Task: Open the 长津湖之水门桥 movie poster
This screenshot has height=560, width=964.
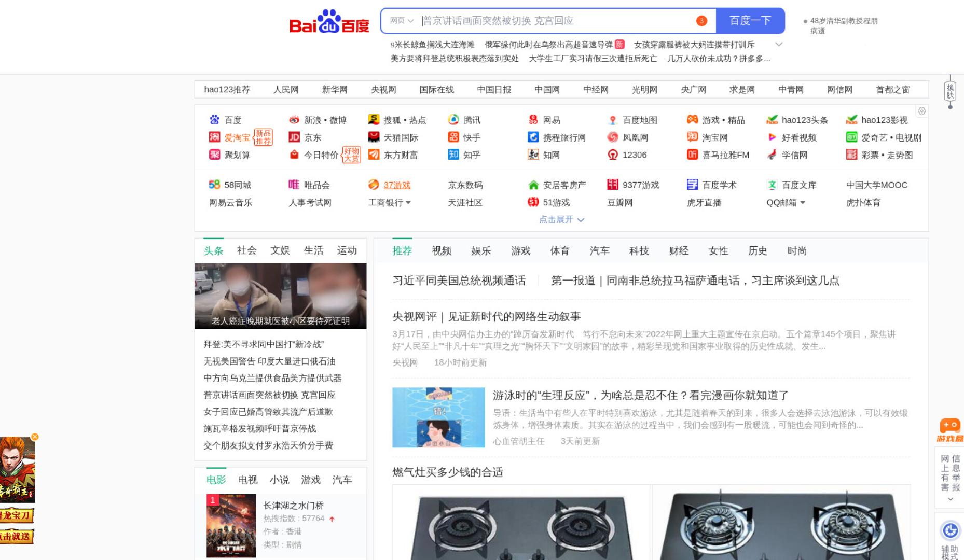Action: (231, 526)
